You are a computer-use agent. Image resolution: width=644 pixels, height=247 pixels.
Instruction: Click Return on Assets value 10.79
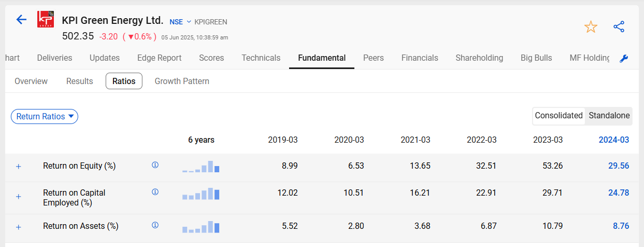point(552,226)
